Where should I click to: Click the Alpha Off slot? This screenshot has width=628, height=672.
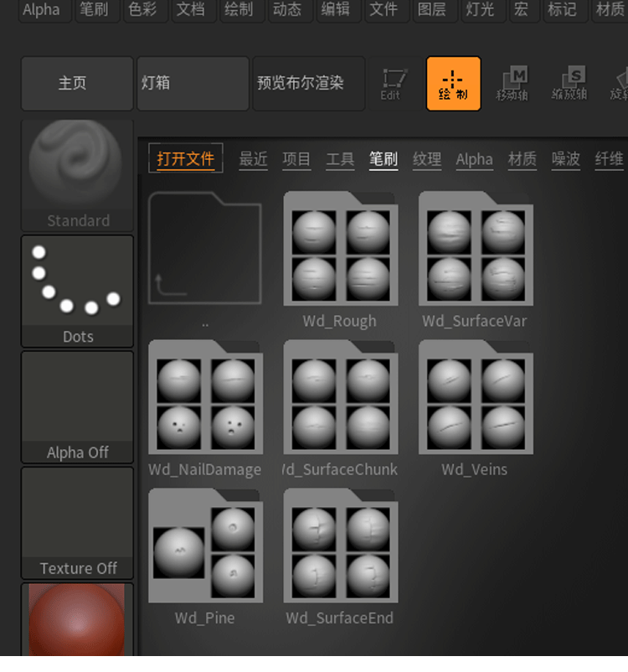(77, 407)
